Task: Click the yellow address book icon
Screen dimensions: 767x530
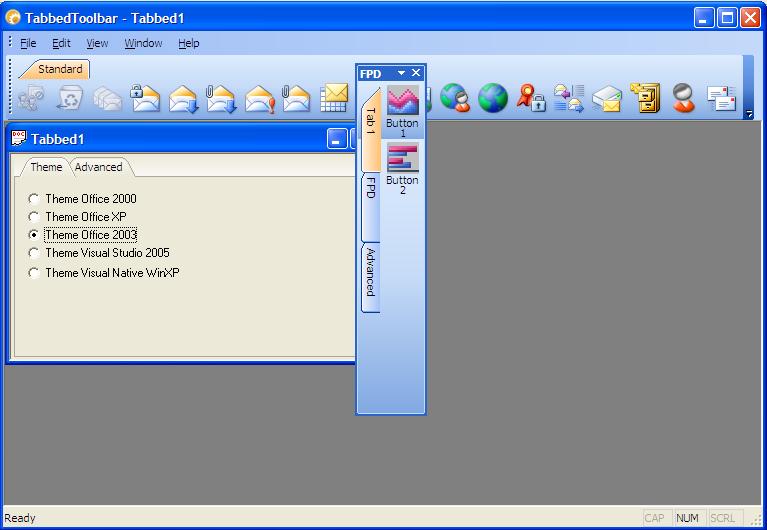Action: pos(647,98)
